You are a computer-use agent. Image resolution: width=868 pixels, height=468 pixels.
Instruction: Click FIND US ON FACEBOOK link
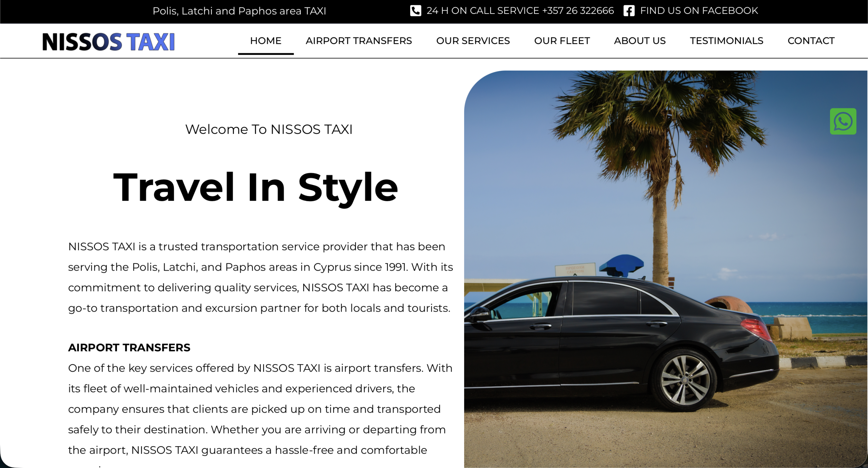point(698,11)
